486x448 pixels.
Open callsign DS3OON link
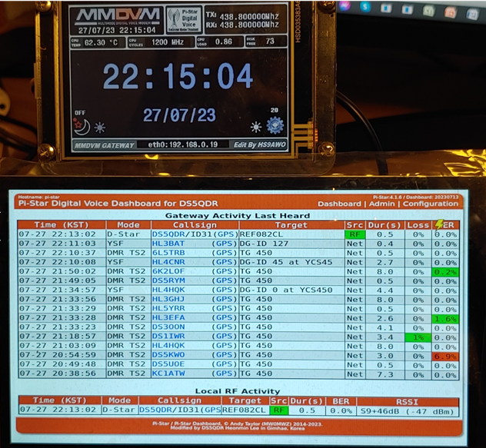click(x=168, y=327)
